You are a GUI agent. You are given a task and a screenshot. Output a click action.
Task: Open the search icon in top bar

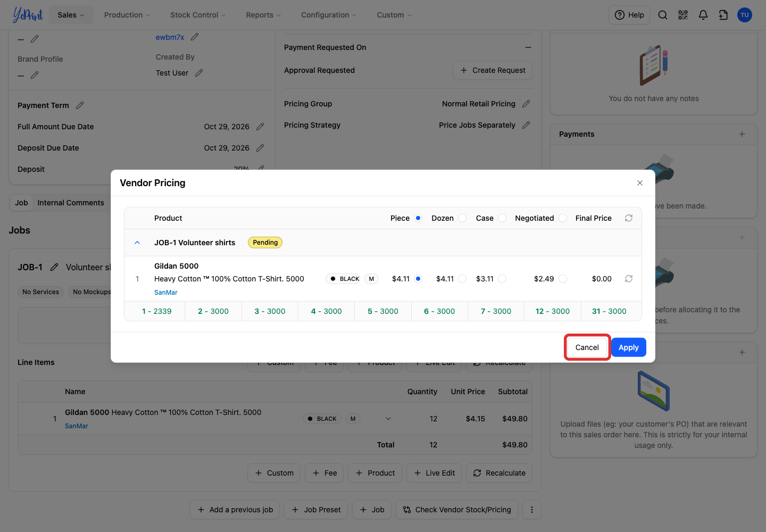tap(663, 15)
